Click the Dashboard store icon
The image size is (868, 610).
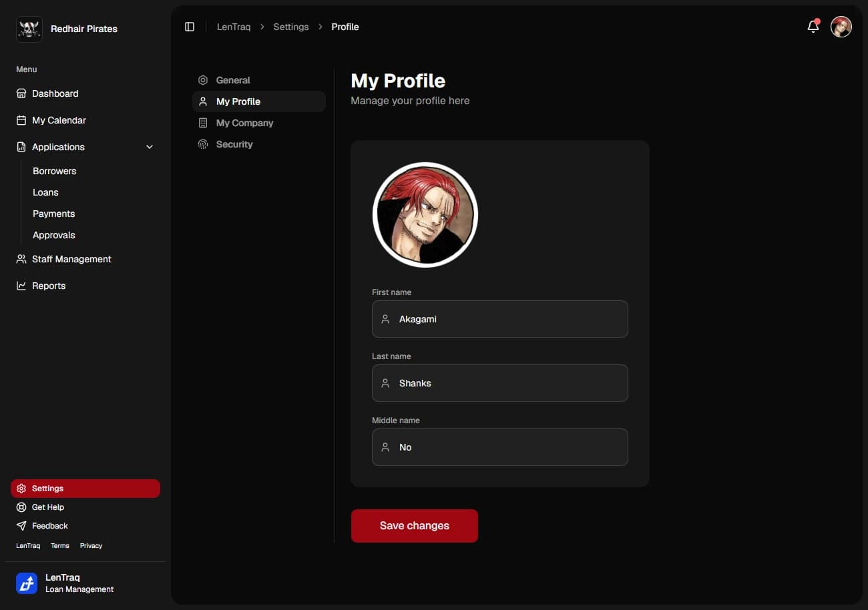tap(21, 93)
